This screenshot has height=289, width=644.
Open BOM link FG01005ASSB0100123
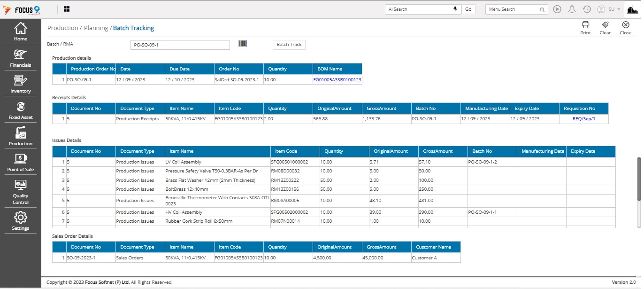(x=337, y=80)
